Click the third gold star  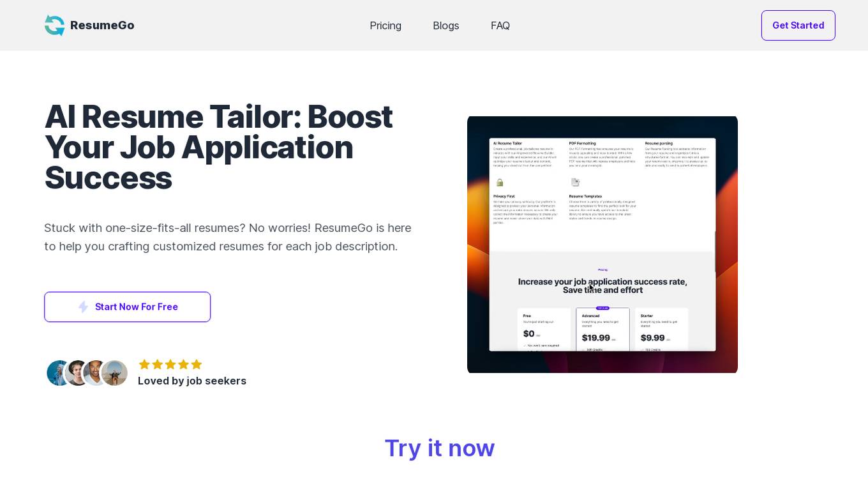[170, 364]
